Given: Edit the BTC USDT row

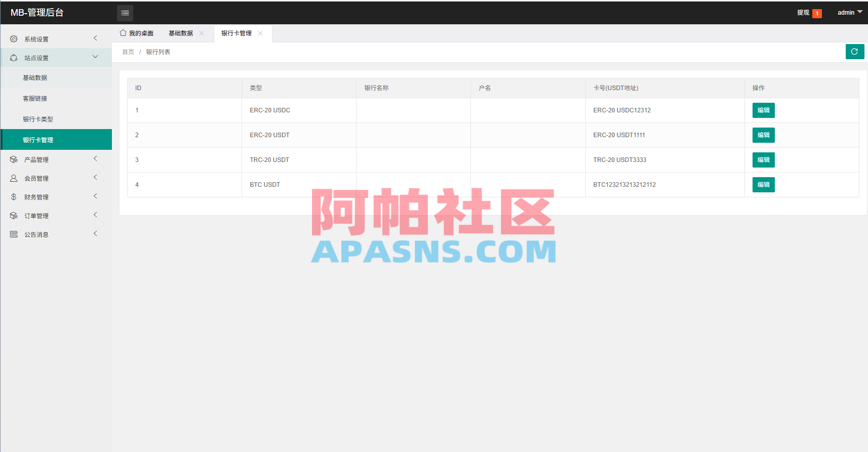Looking at the screenshot, I should point(763,185).
